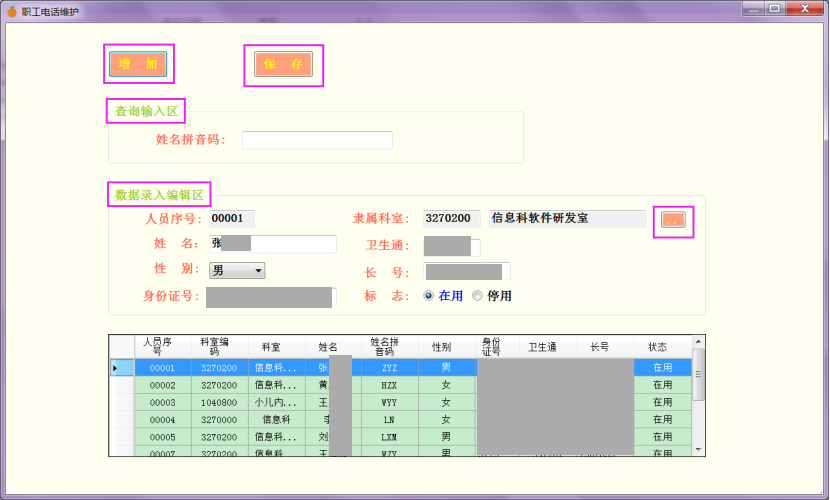Click the 姓名拼音码 column header in table
This screenshot has height=500, width=830.
click(x=389, y=347)
